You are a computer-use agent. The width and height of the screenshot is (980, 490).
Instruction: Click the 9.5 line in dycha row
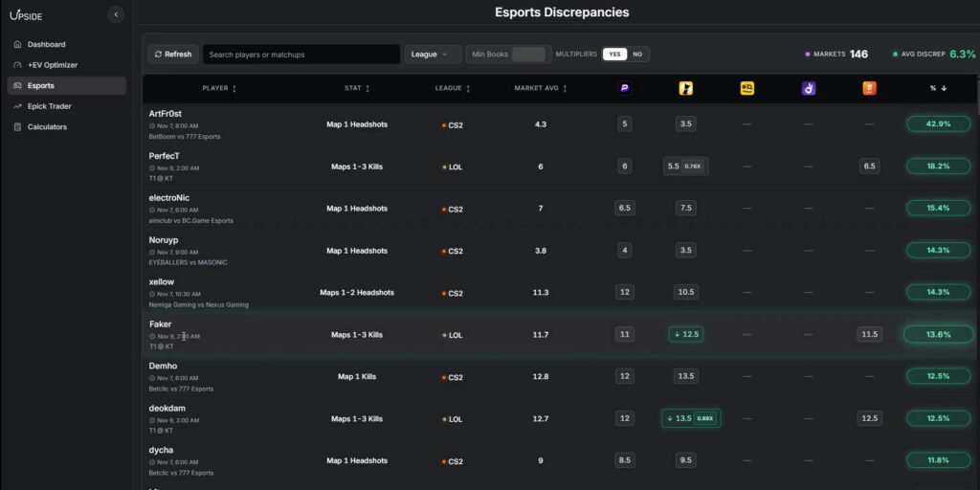(685, 460)
